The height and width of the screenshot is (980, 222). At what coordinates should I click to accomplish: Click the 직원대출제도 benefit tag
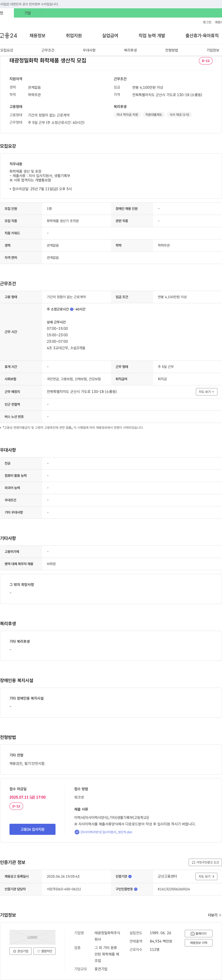click(154, 114)
